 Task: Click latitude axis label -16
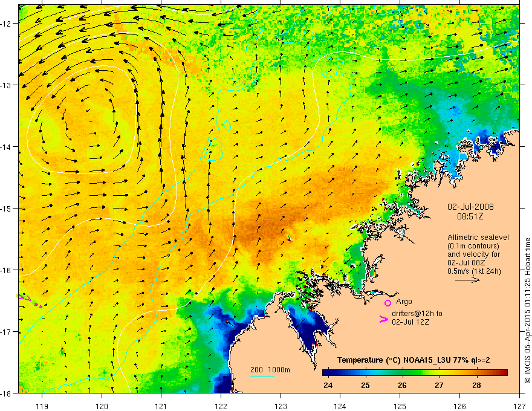(x=7, y=270)
